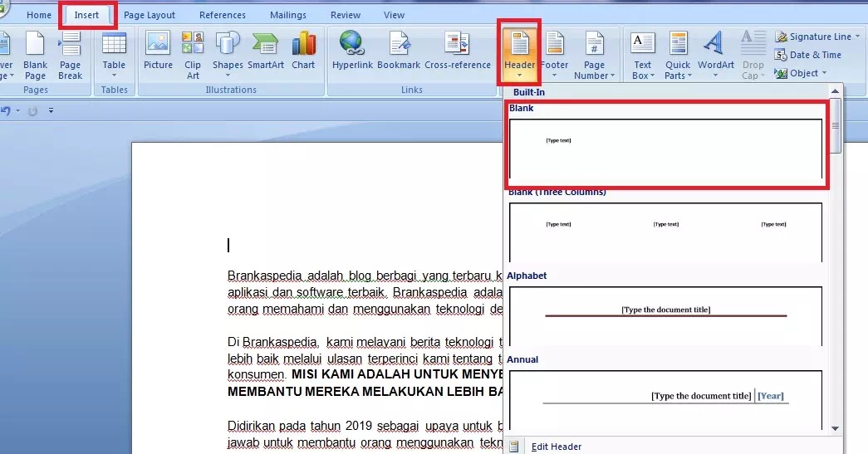
Task: Insert a Page Break
Action: pyautogui.click(x=71, y=56)
